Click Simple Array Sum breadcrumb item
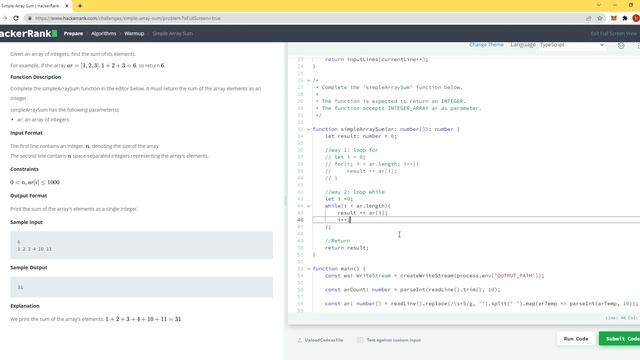The height and width of the screenshot is (360, 640). [x=172, y=33]
